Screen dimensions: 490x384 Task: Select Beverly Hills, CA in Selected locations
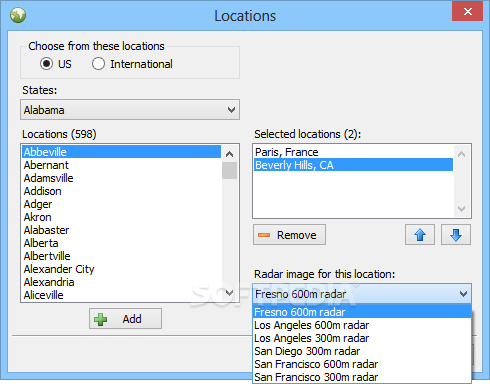click(x=353, y=165)
